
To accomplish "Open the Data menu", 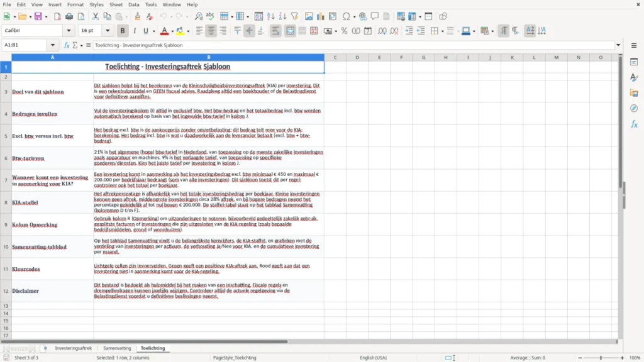I will click(x=133, y=4).
